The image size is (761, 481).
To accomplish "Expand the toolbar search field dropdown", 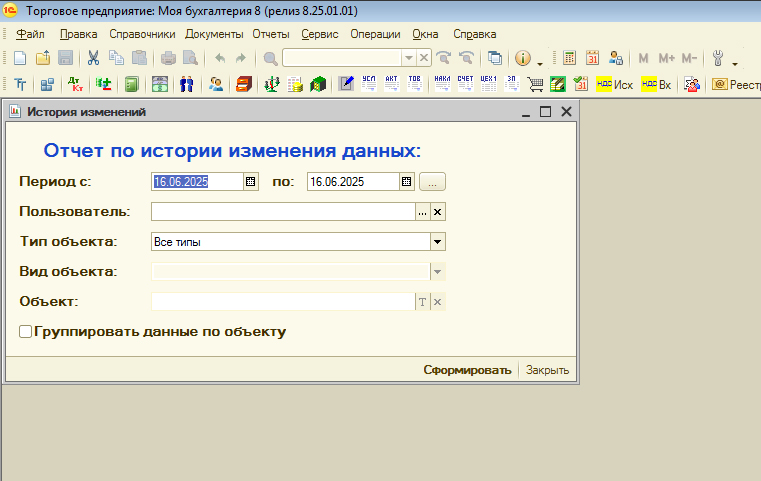I will (408, 58).
